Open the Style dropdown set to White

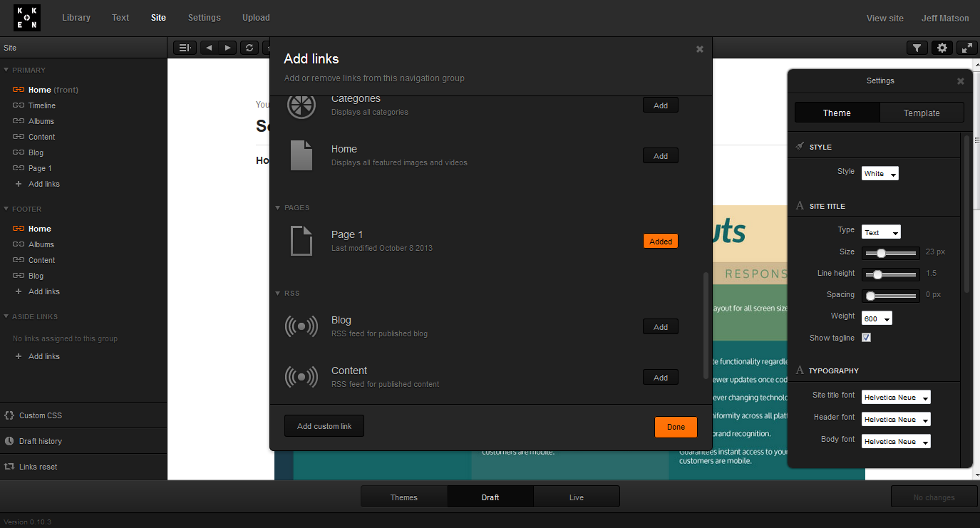pyautogui.click(x=880, y=173)
